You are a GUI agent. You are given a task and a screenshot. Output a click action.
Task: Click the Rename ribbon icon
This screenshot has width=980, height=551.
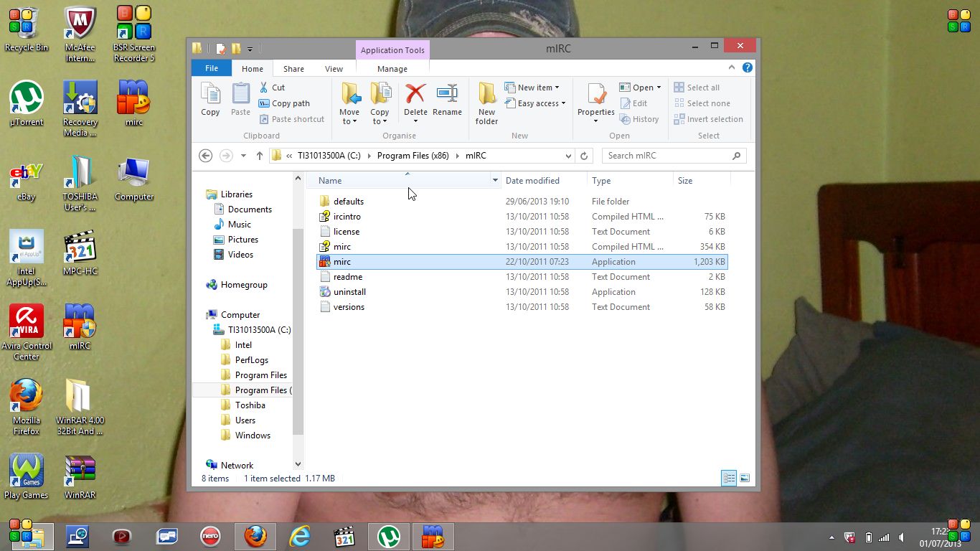pos(447,100)
